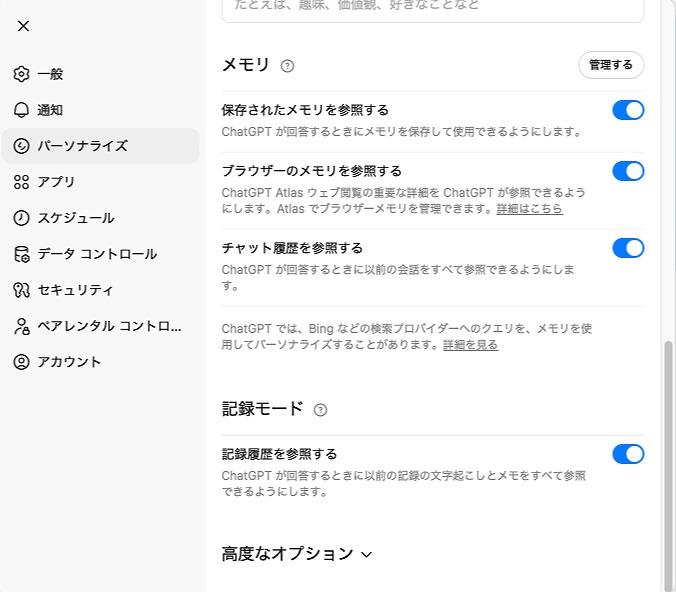Screen dimensions: 676x592
Task: Expand 高度なオプション section
Action: tap(297, 554)
